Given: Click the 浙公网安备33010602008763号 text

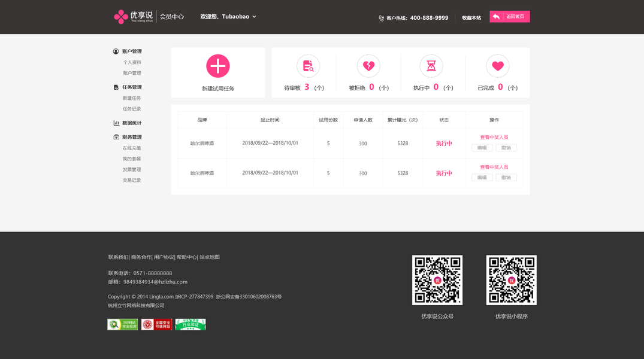Looking at the screenshot, I should coord(249,297).
